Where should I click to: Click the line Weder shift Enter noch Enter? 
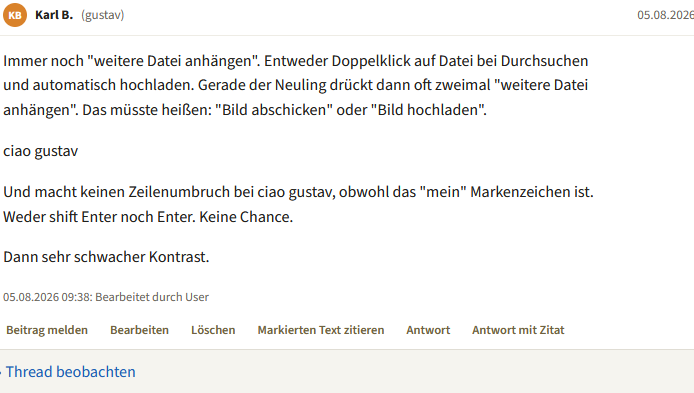click(x=148, y=217)
